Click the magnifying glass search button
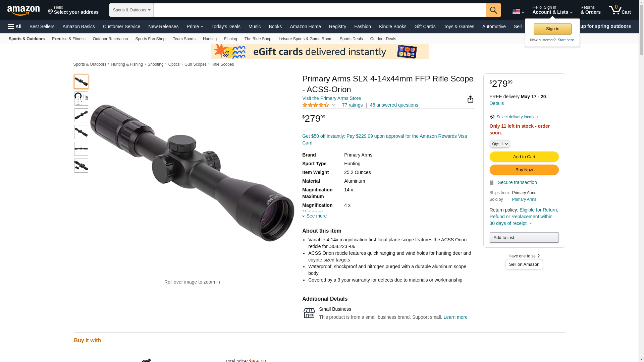 point(493,10)
